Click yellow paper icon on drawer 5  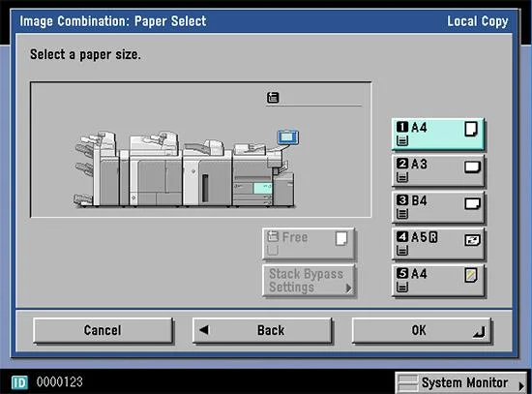[471, 275]
